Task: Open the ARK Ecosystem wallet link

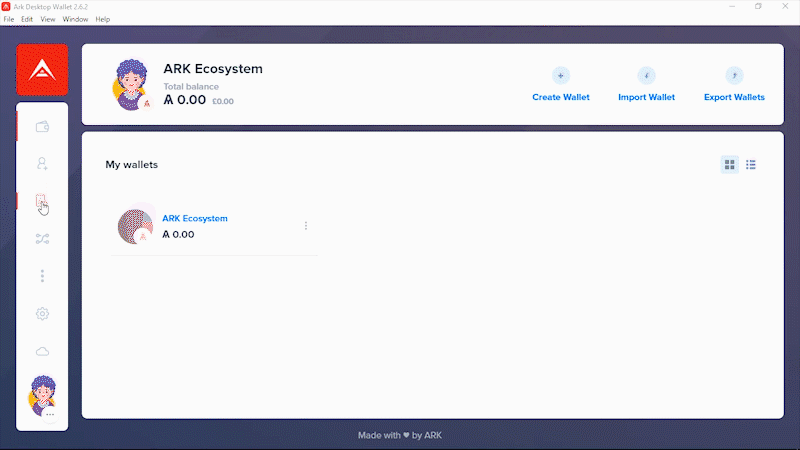Action: coord(195,218)
